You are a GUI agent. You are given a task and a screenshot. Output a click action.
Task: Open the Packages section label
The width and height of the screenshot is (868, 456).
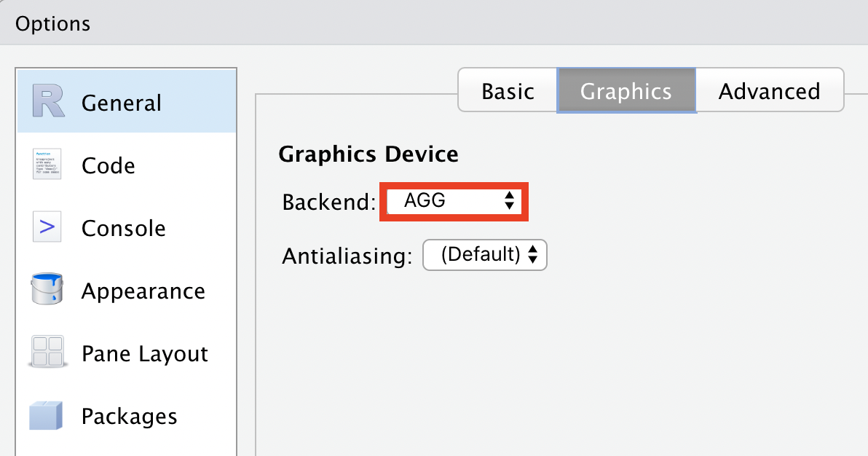tap(129, 416)
